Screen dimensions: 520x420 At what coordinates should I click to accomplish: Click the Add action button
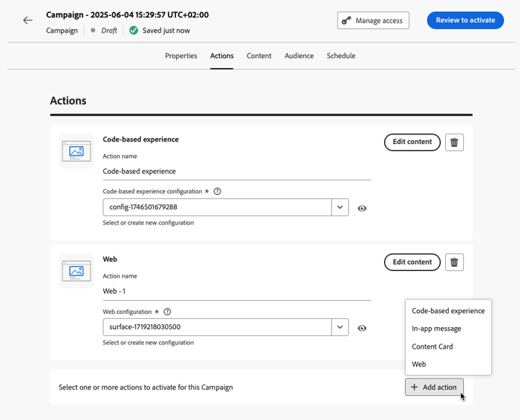pos(434,387)
